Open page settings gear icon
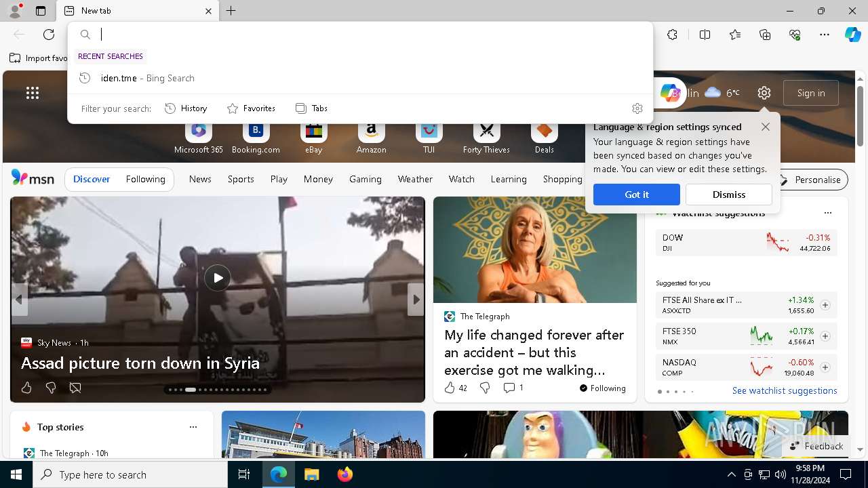Screen dimensions: 868x488 coord(764,93)
